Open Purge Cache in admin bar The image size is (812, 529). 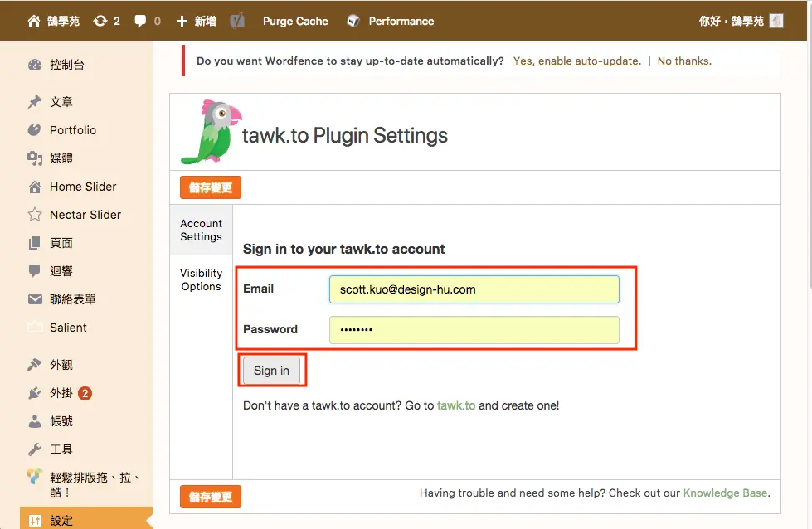(295, 22)
